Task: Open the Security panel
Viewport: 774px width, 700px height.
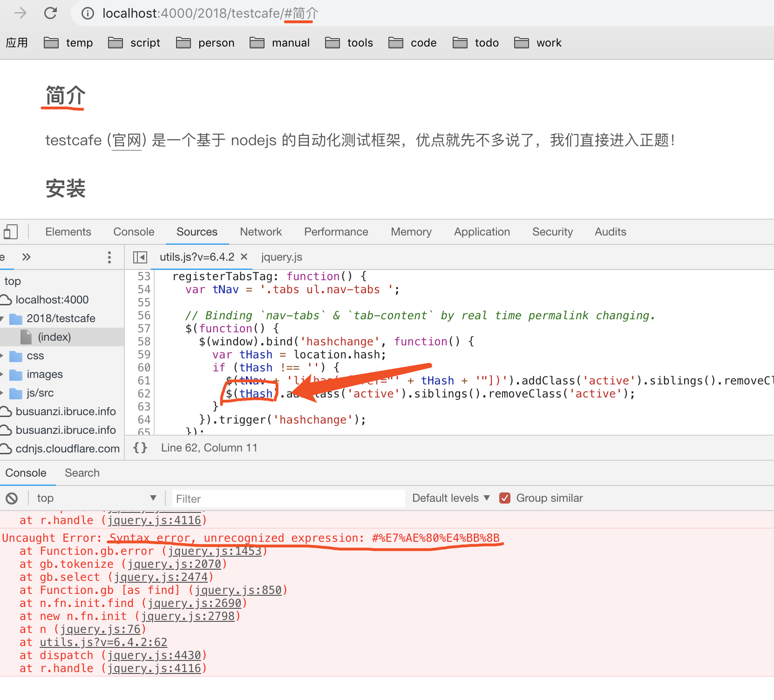Action: (552, 232)
